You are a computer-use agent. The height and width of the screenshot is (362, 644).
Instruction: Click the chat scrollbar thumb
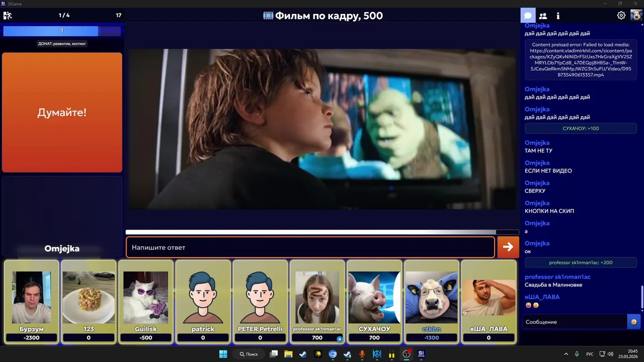(641, 298)
